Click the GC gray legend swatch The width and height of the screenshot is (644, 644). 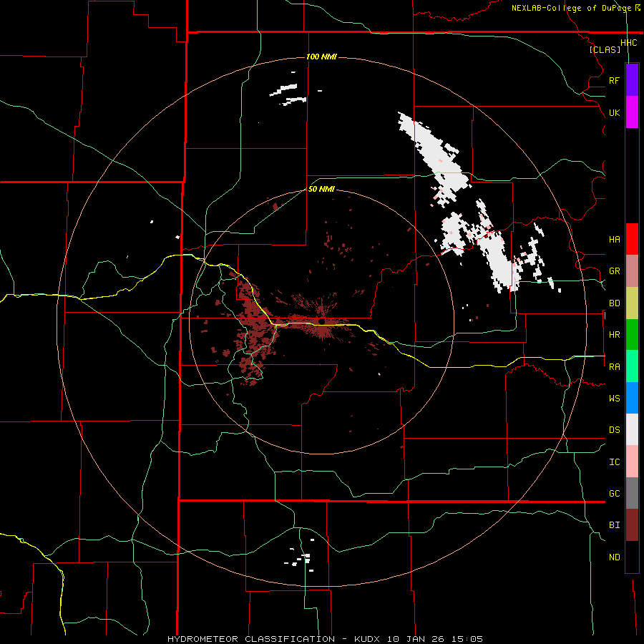click(x=632, y=493)
